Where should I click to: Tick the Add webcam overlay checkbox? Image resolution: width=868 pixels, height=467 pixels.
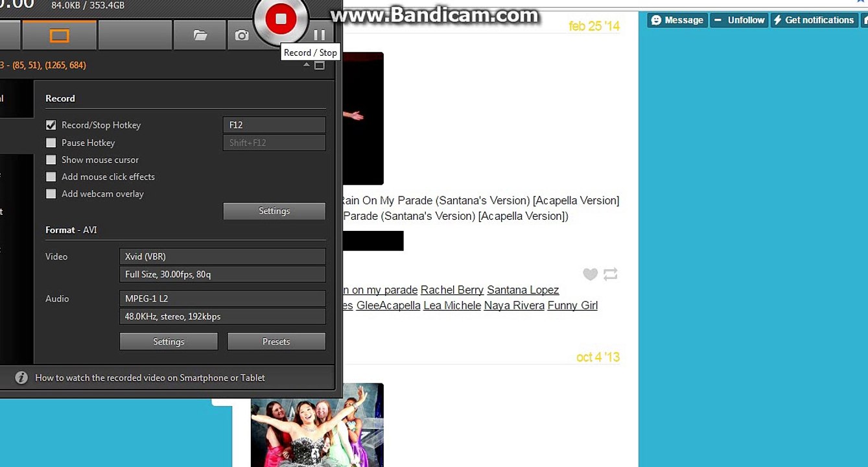pyautogui.click(x=51, y=193)
